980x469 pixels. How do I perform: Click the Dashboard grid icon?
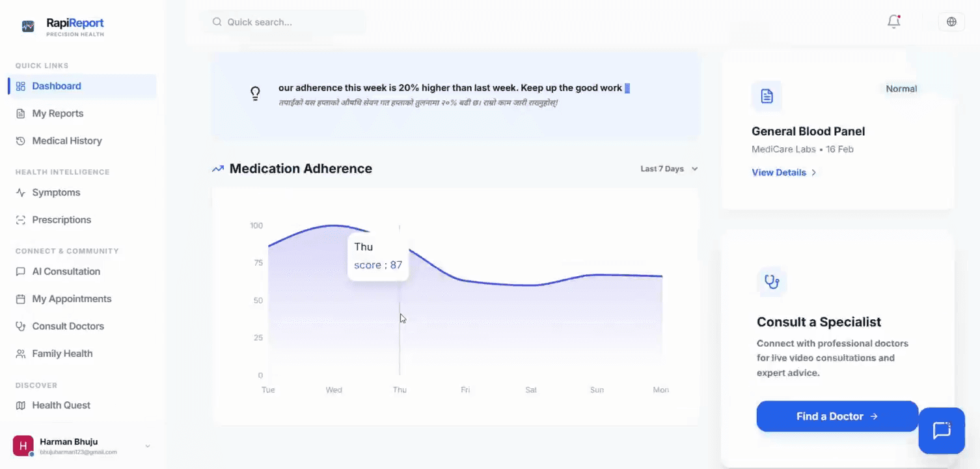(x=21, y=86)
